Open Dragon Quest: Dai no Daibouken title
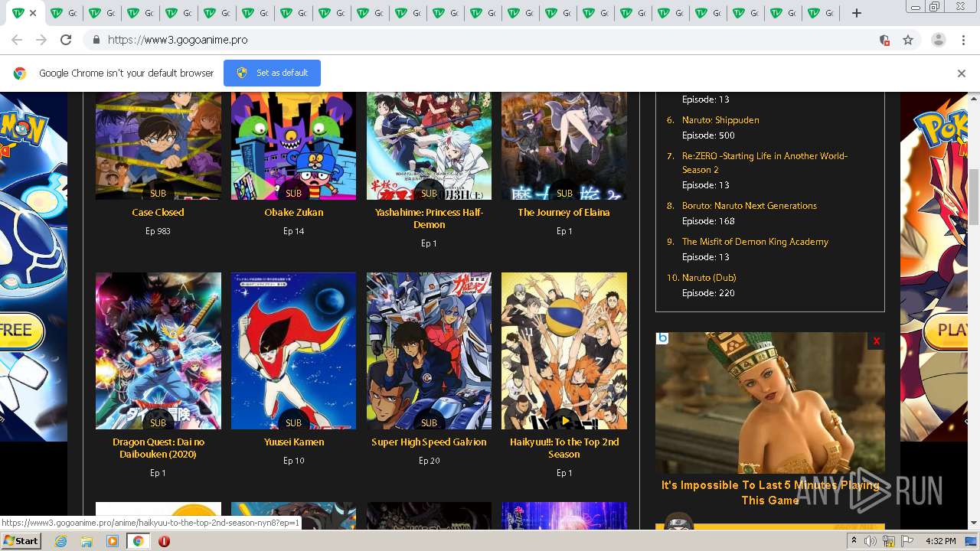Image resolution: width=980 pixels, height=551 pixels. tap(158, 448)
